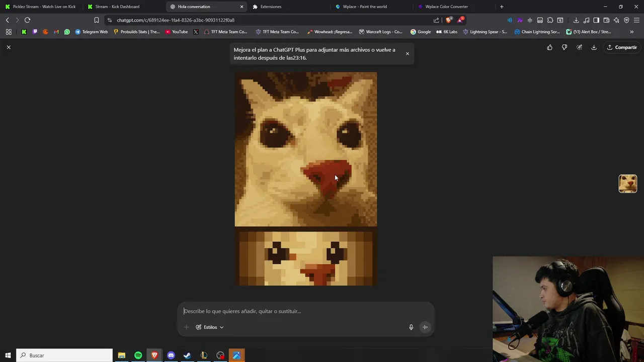Open the Brave Wallet icon
Screen dimensions: 644x362
pos(606,20)
